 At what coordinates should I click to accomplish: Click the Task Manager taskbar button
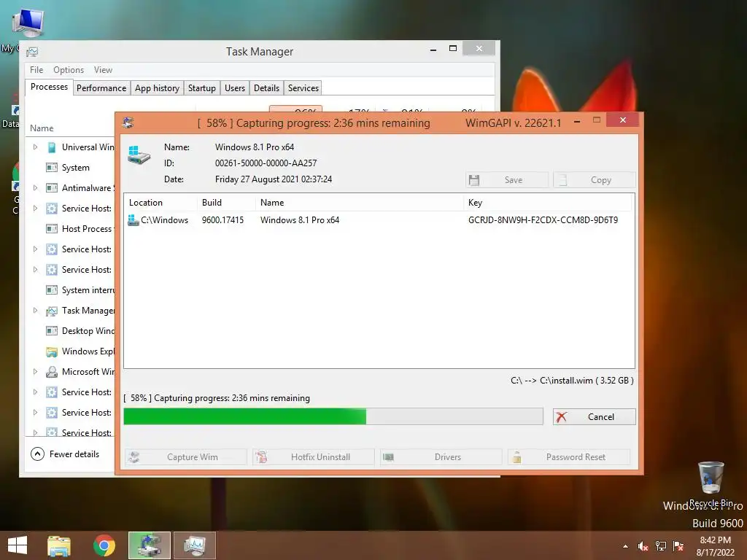tap(194, 545)
